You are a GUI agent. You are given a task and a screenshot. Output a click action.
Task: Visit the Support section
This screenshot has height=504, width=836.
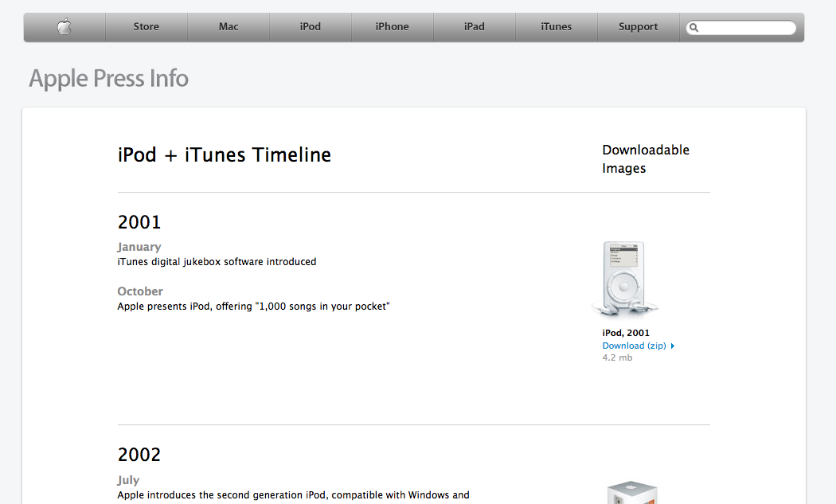[x=639, y=26]
